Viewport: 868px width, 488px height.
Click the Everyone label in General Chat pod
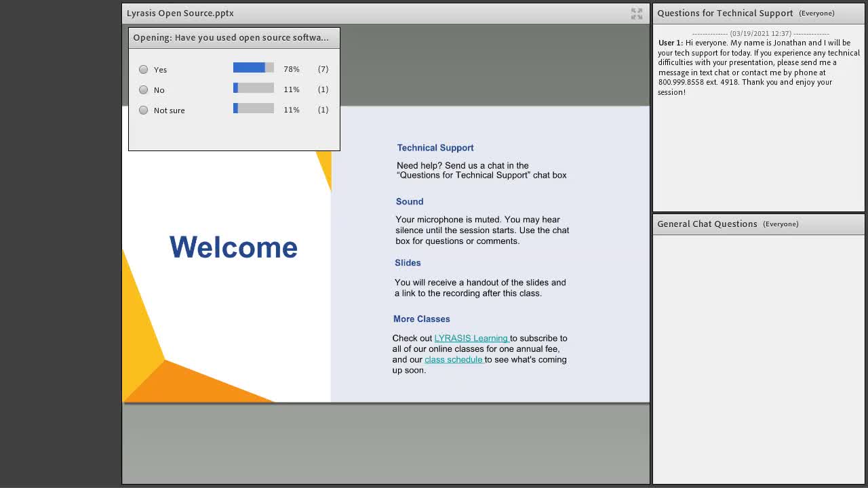(781, 224)
